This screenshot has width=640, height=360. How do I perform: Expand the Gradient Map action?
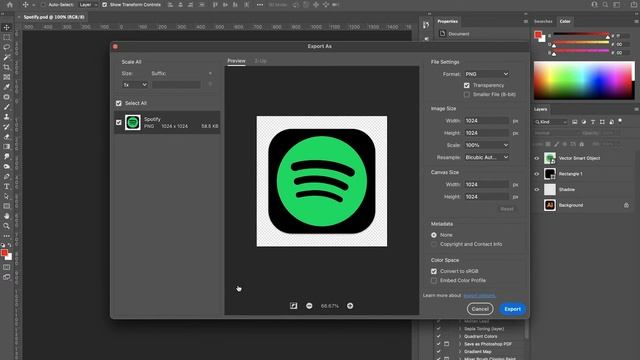pyautogui.click(x=460, y=351)
